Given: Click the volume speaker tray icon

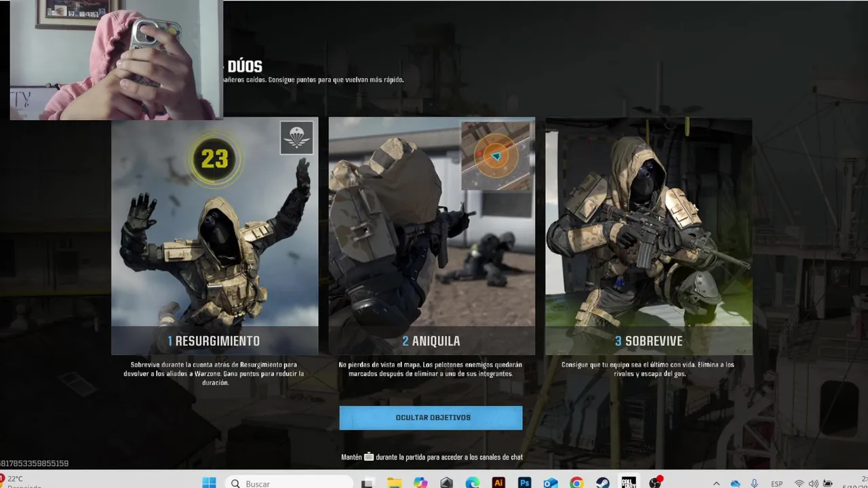Looking at the screenshot, I should click(813, 484).
